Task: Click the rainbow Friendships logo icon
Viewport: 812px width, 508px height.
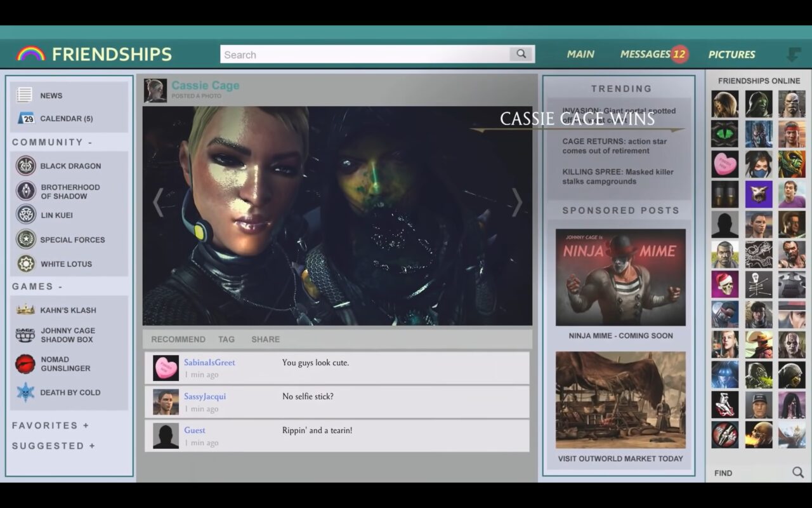Action: pyautogui.click(x=30, y=54)
